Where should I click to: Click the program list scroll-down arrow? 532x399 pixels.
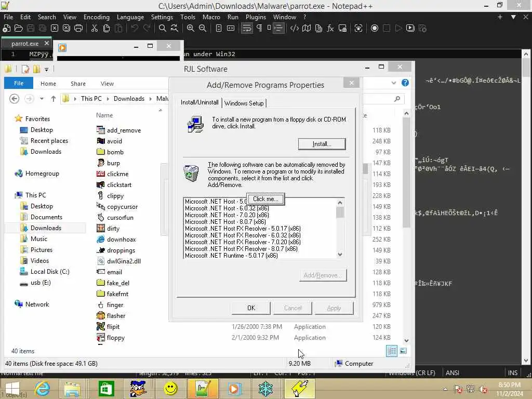pyautogui.click(x=340, y=255)
